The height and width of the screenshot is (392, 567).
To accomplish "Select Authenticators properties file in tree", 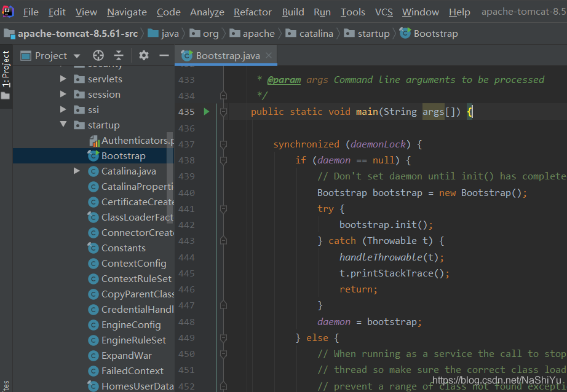I will click(x=132, y=141).
